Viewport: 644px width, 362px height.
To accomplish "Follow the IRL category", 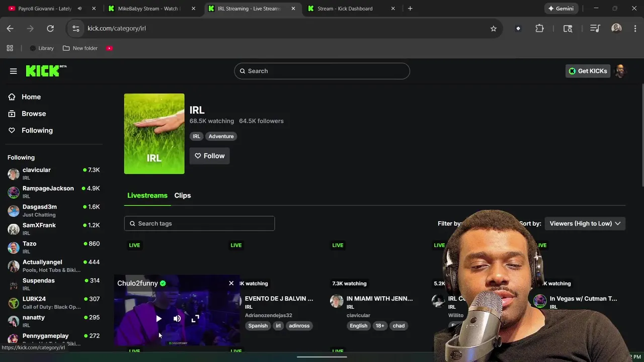I will click(209, 156).
